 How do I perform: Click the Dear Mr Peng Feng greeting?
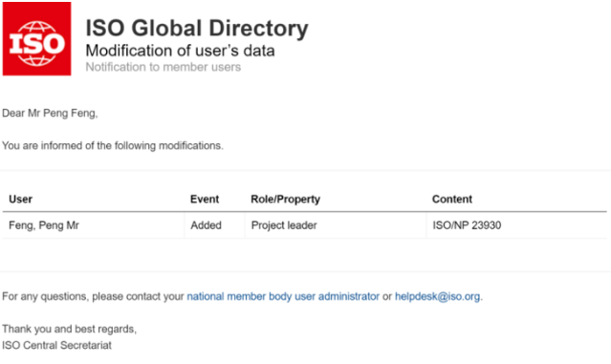coord(50,114)
